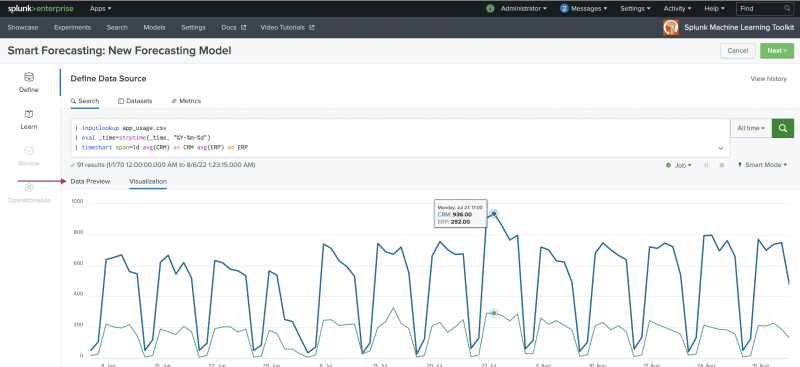
Task: Pause the search job
Action: pos(706,165)
